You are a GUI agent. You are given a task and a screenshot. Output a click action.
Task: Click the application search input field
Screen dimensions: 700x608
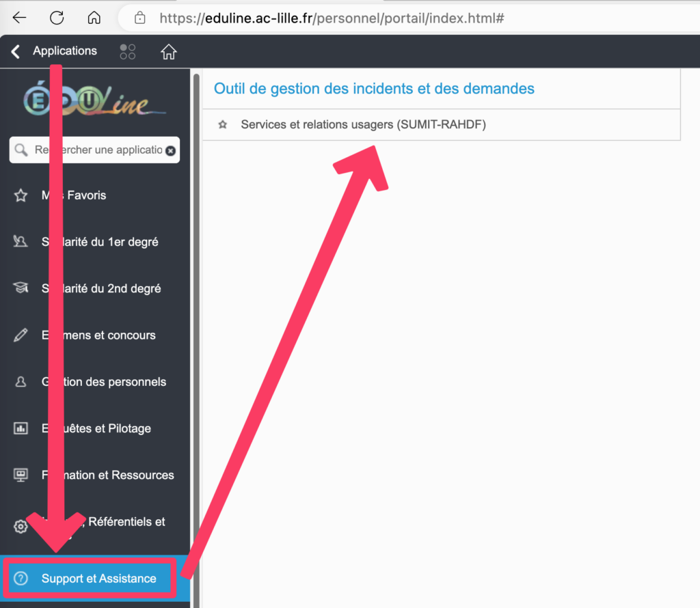pyautogui.click(x=96, y=150)
